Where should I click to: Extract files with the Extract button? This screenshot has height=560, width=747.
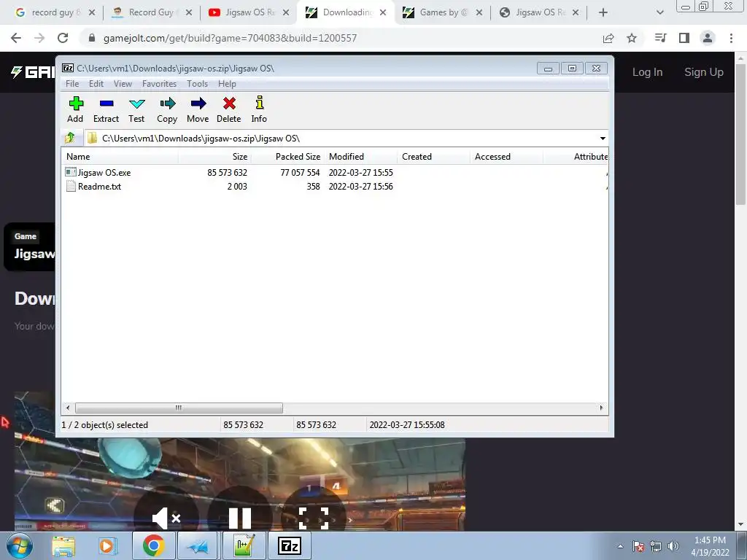[x=106, y=110]
